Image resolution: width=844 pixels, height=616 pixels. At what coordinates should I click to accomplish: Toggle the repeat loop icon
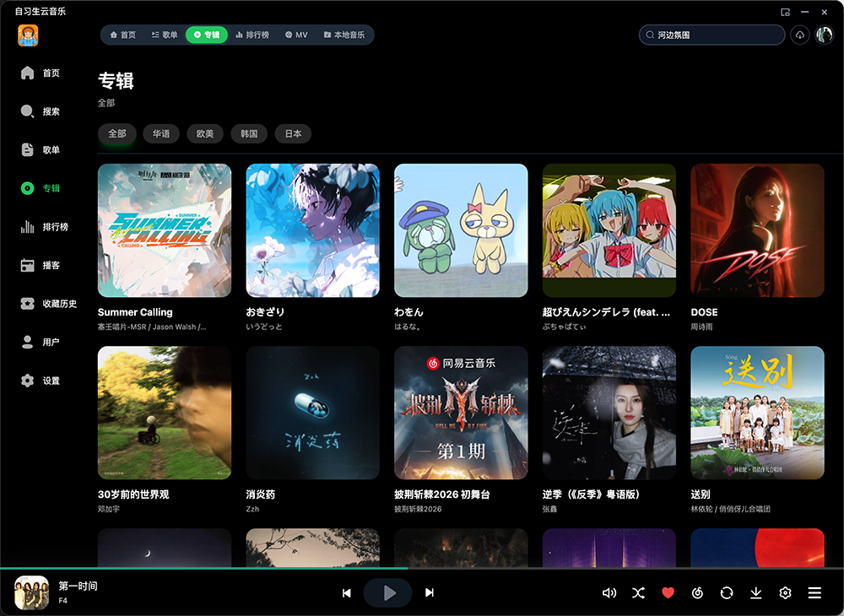coord(727,593)
